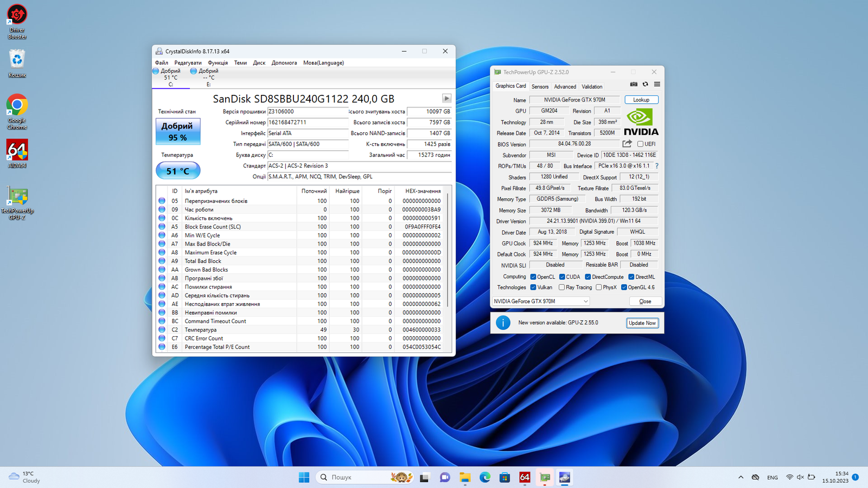Toggle DirectML checkbox
This screenshot has width=868, height=488.
[x=631, y=277]
